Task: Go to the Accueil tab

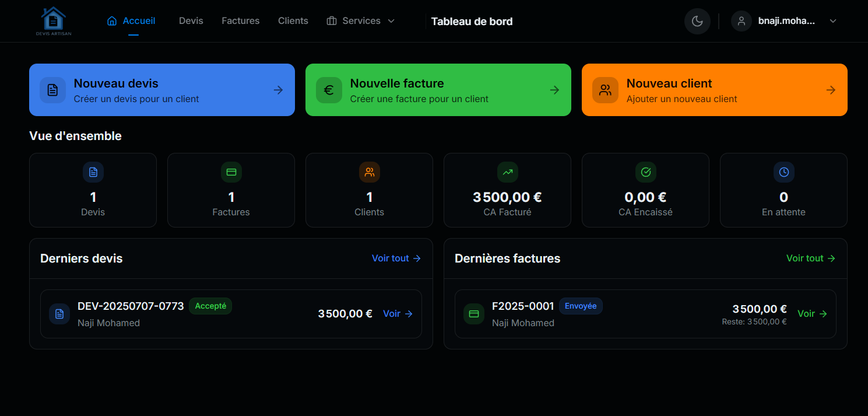Action: (x=132, y=21)
